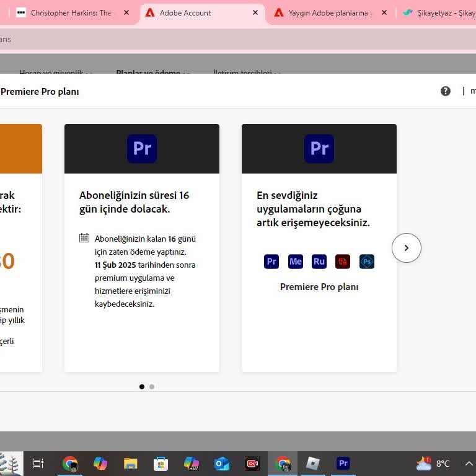Close the Adobe Account browser tab

(x=255, y=12)
